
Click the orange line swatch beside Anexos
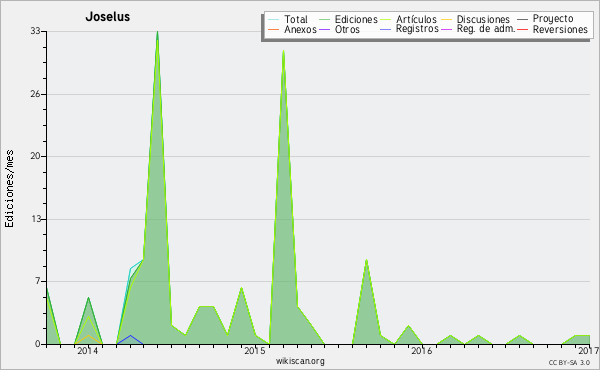274,29
